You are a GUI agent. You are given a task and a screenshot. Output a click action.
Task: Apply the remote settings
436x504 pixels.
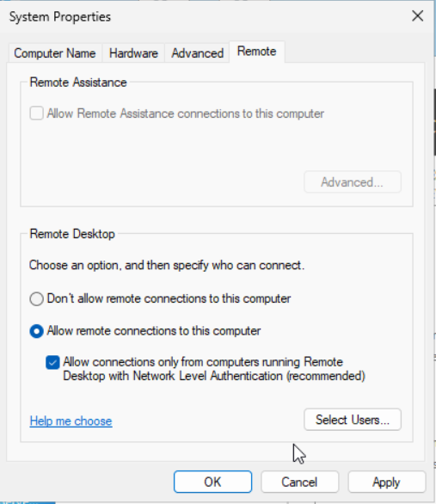click(x=386, y=482)
